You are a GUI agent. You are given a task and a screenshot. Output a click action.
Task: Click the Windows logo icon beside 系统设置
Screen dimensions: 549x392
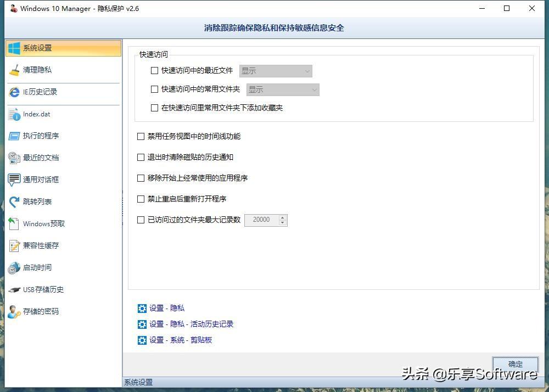(14, 48)
